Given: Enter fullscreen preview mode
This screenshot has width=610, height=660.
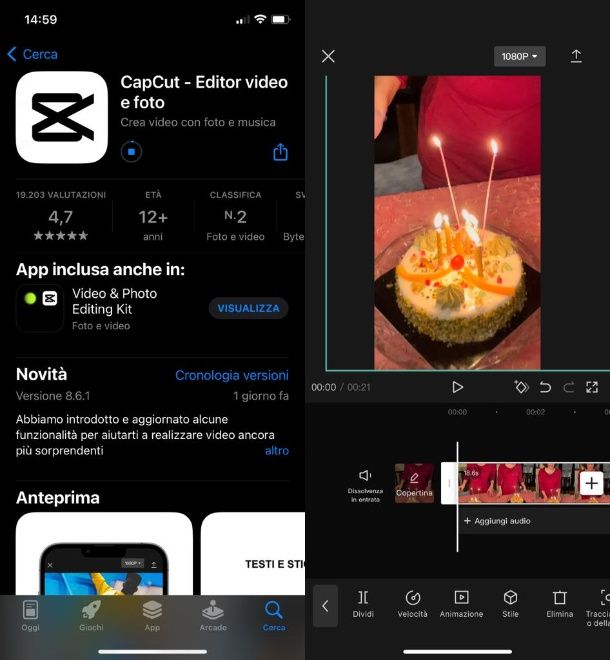Looking at the screenshot, I should click(x=592, y=387).
